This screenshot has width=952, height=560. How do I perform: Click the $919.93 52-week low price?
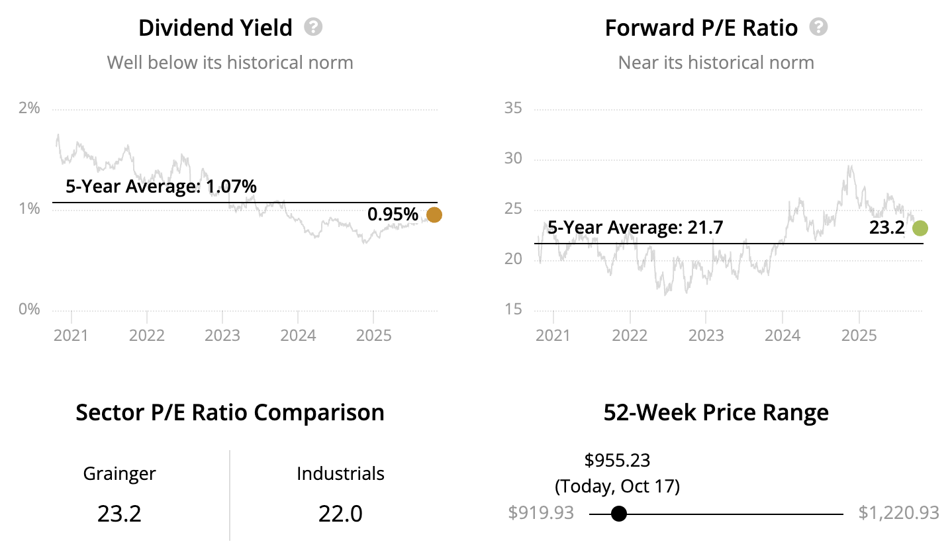(x=541, y=513)
